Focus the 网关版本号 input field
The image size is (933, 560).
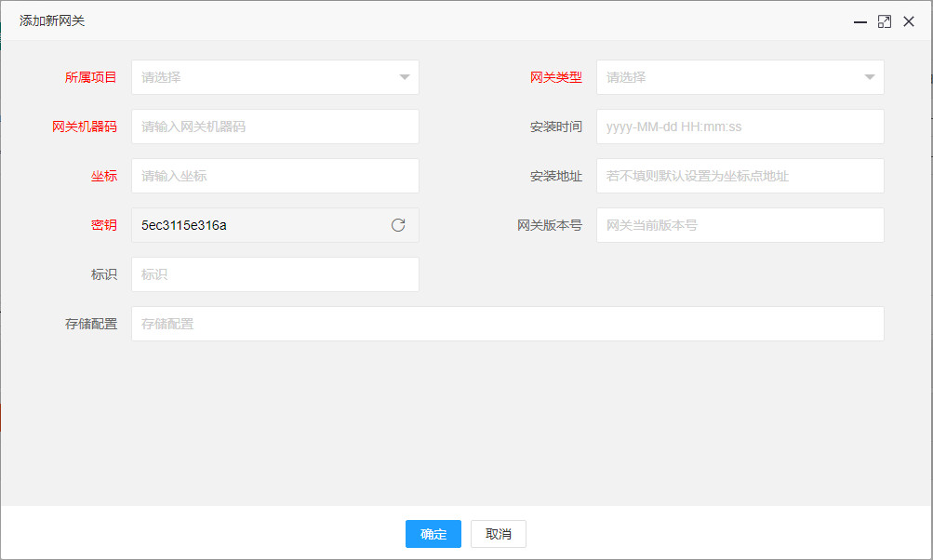click(740, 225)
